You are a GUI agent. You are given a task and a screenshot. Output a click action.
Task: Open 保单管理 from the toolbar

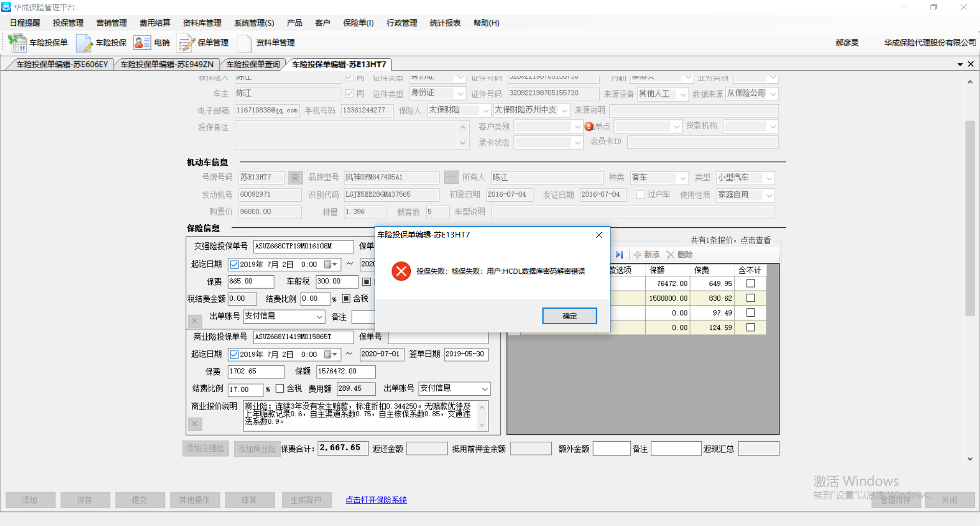click(x=186, y=43)
